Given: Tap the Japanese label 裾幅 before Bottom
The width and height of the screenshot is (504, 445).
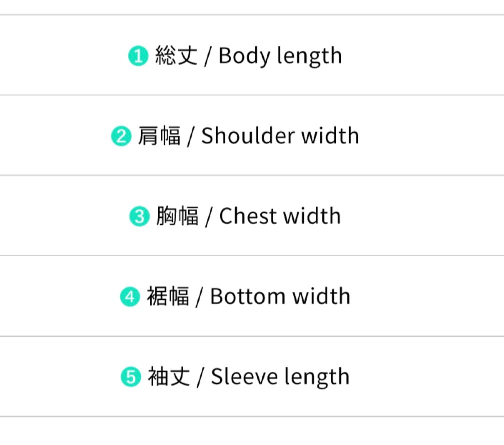Looking at the screenshot, I should point(168,297).
